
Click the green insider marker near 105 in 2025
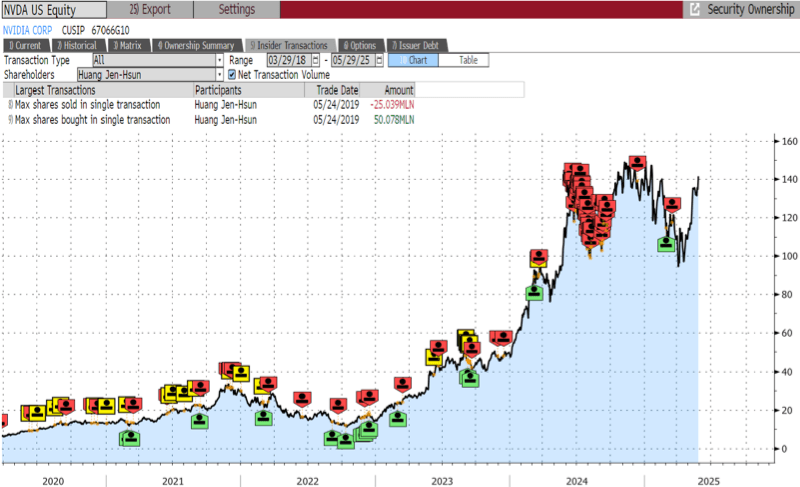click(666, 244)
